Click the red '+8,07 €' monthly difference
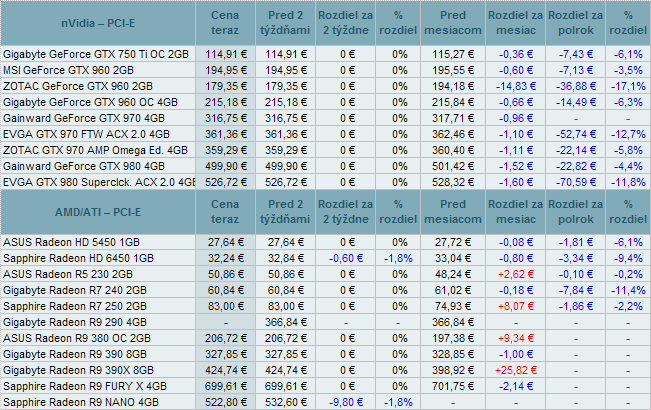This screenshot has width=651, height=410. 516,306
